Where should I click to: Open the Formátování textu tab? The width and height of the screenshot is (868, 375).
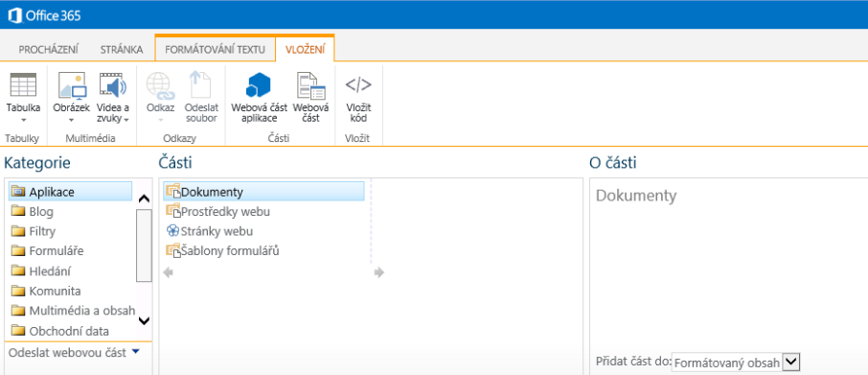click(216, 49)
